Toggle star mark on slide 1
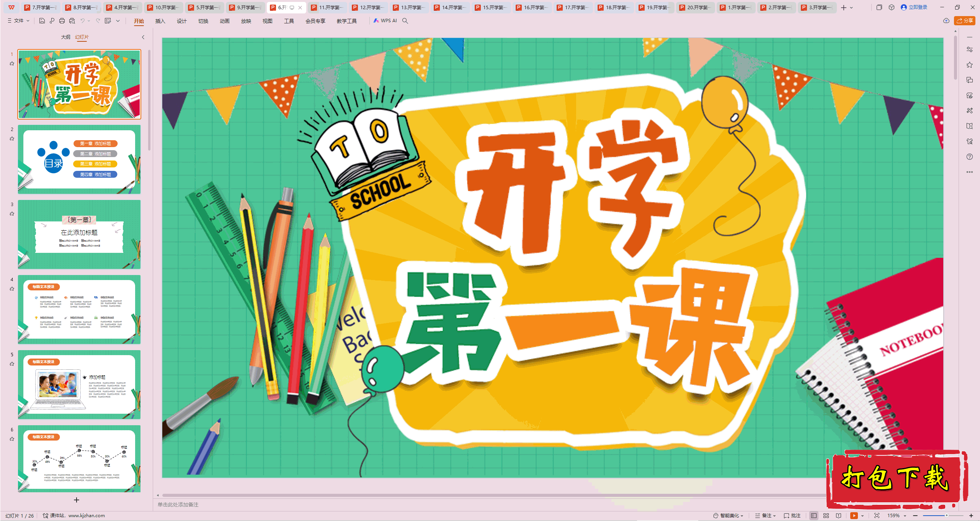Image resolution: width=980 pixels, height=521 pixels. coord(12,64)
